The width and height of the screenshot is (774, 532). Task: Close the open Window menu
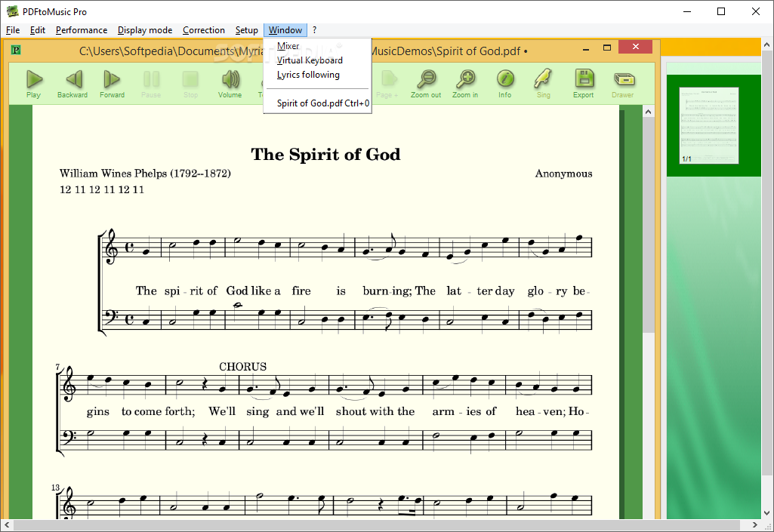coord(285,30)
